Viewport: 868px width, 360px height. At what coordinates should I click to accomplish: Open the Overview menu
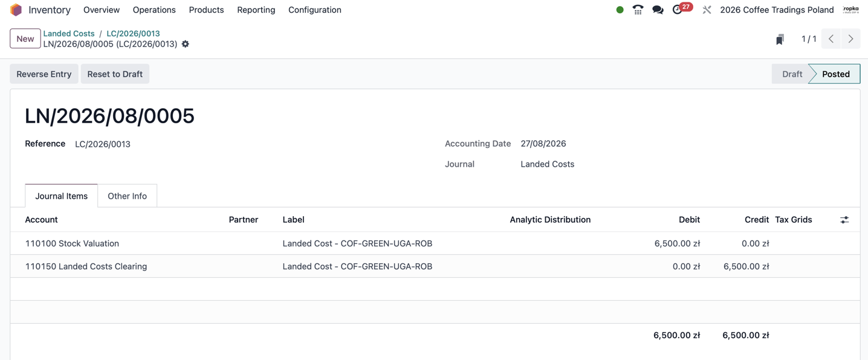click(x=102, y=10)
